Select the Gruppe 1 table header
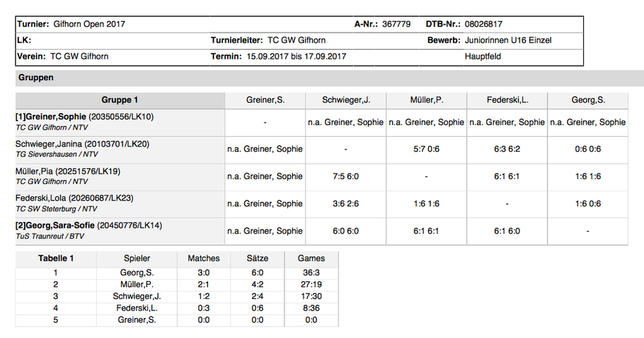The image size is (644, 338). 120,100
